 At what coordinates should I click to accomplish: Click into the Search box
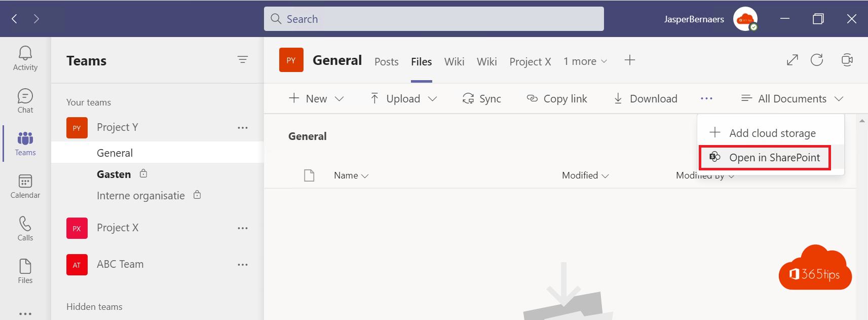point(434,19)
